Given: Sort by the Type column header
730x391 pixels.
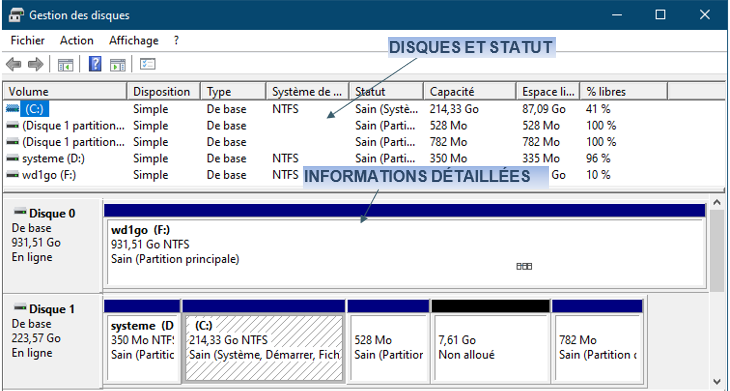Looking at the screenshot, I should pos(234,92).
